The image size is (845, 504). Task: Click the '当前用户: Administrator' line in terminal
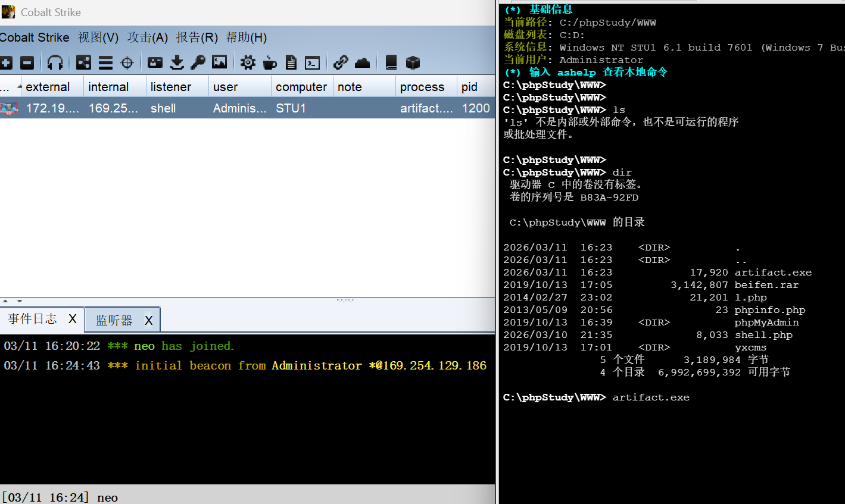tap(573, 60)
